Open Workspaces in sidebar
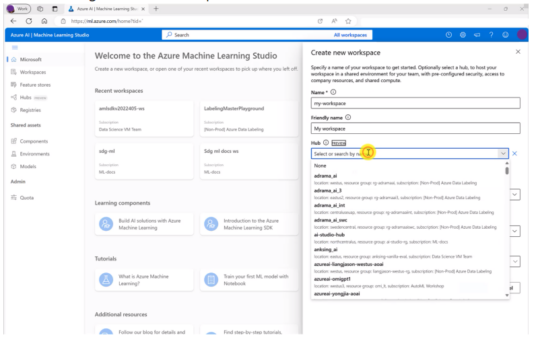 pos(33,72)
